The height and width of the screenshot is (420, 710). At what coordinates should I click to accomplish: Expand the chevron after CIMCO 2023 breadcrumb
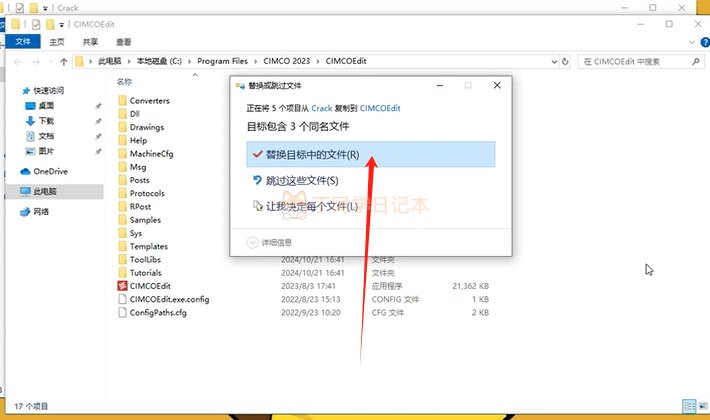(x=318, y=61)
